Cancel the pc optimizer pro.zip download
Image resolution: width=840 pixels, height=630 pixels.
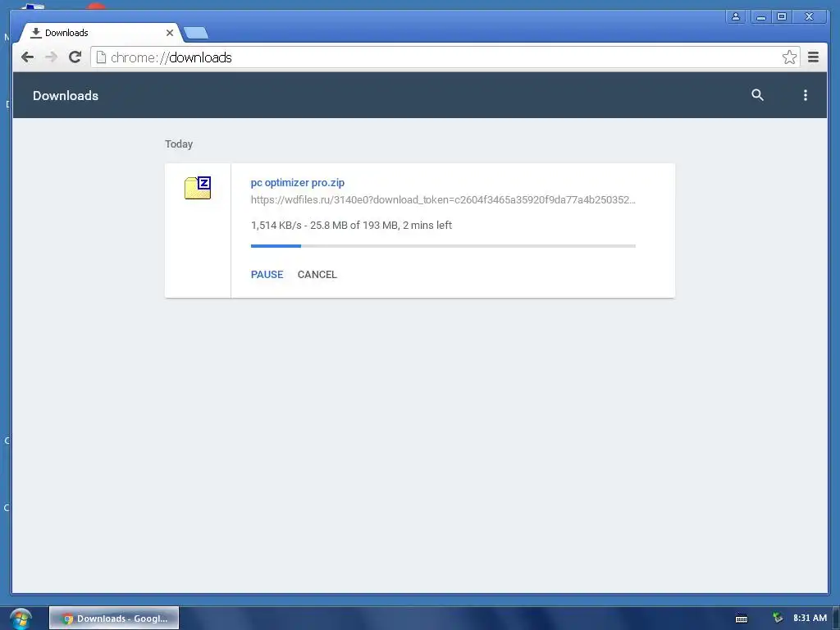pos(317,274)
